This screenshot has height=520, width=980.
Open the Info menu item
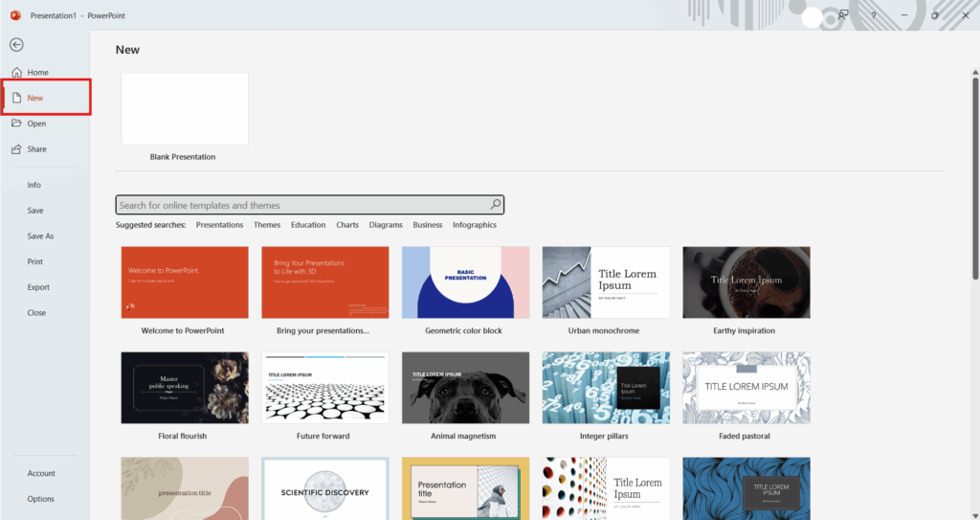coord(34,185)
